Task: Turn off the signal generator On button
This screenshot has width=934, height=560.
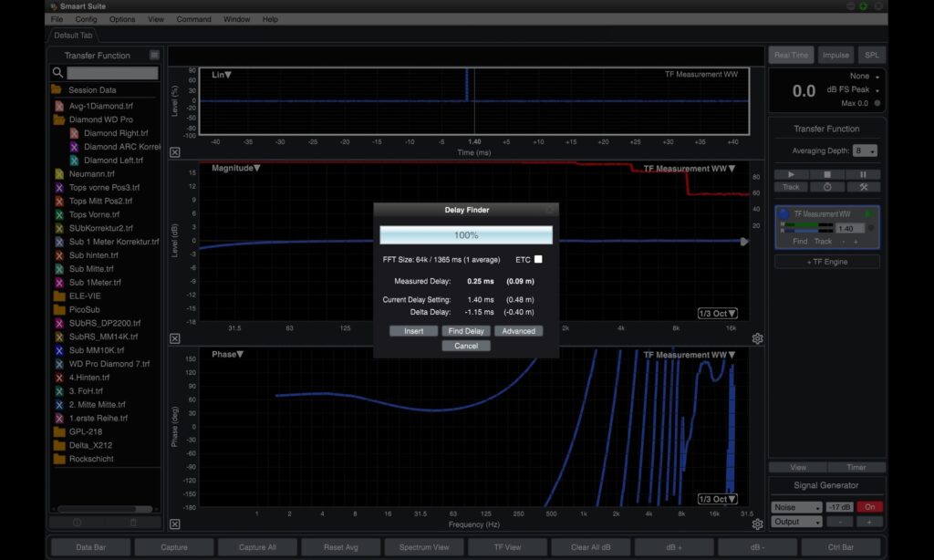Action: (869, 507)
